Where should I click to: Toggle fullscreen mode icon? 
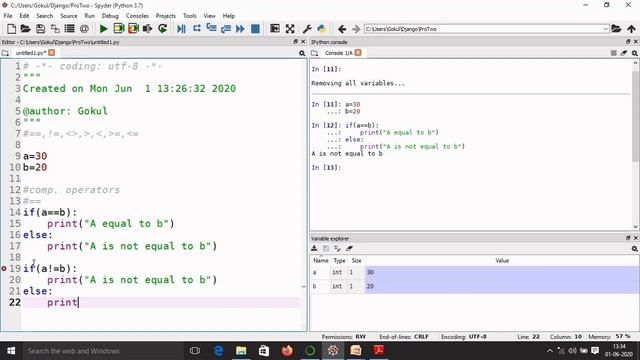pyautogui.click(x=290, y=29)
